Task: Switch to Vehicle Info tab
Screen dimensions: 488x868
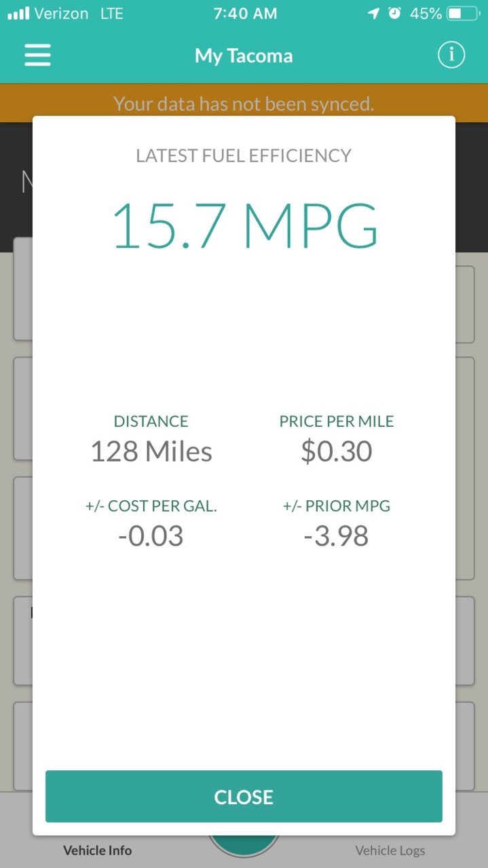Action: (x=97, y=850)
